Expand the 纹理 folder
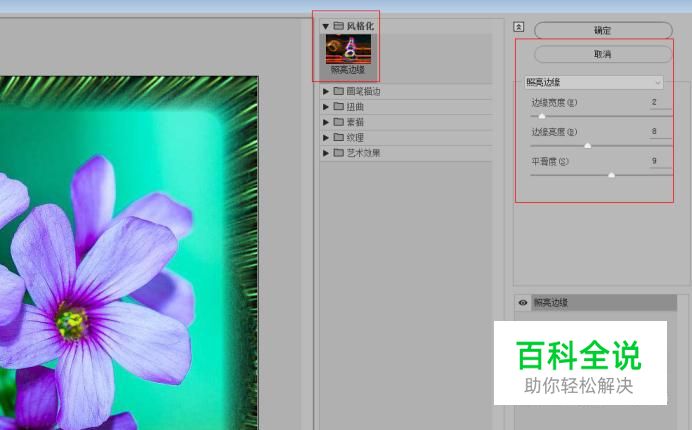692x430 pixels. [326, 138]
